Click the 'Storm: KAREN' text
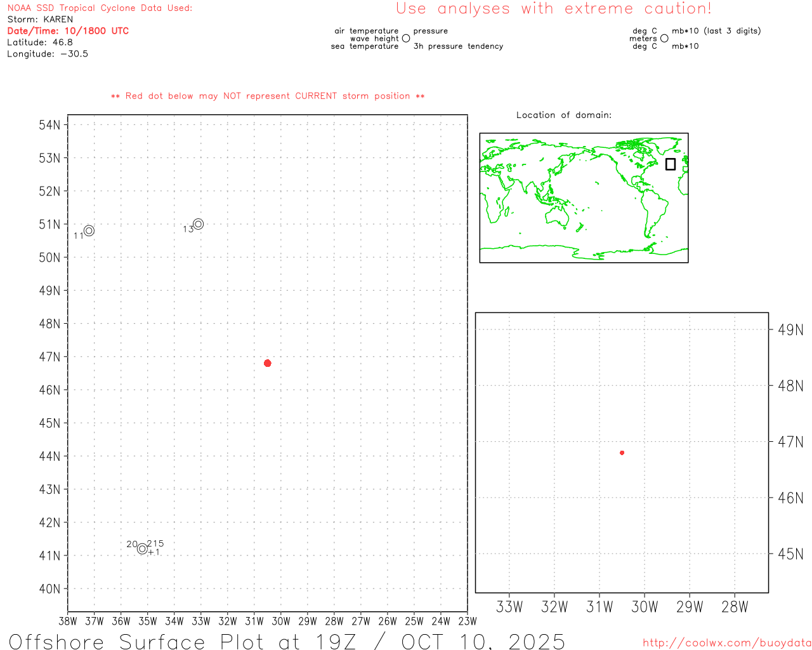 pyautogui.click(x=40, y=19)
